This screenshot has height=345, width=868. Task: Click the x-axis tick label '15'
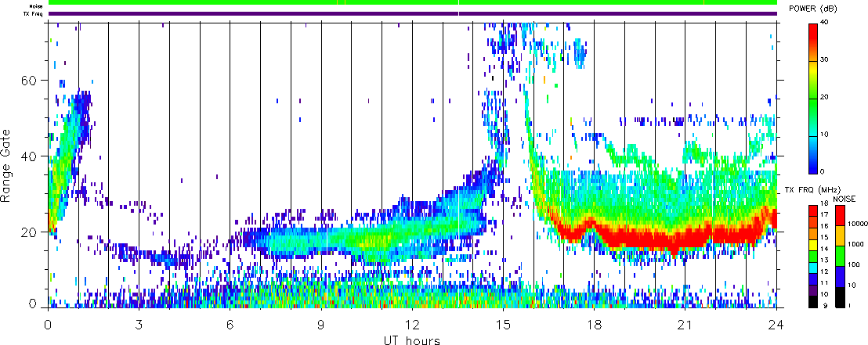pyautogui.click(x=503, y=325)
